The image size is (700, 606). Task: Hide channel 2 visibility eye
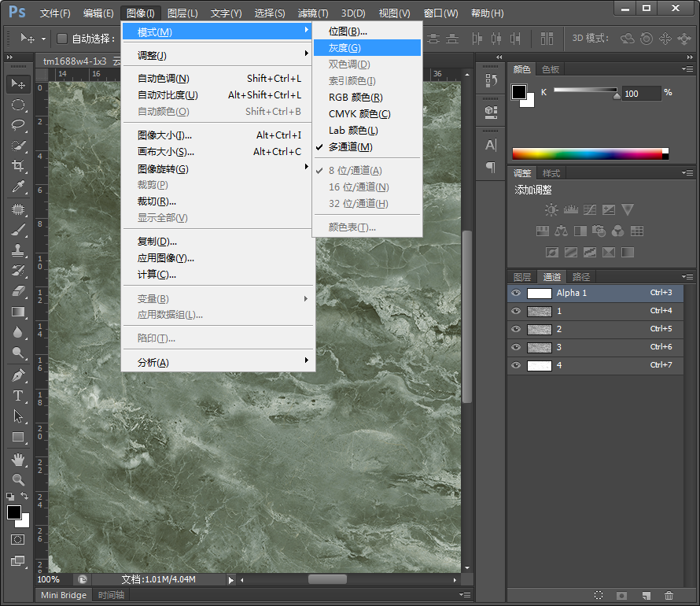pos(516,329)
